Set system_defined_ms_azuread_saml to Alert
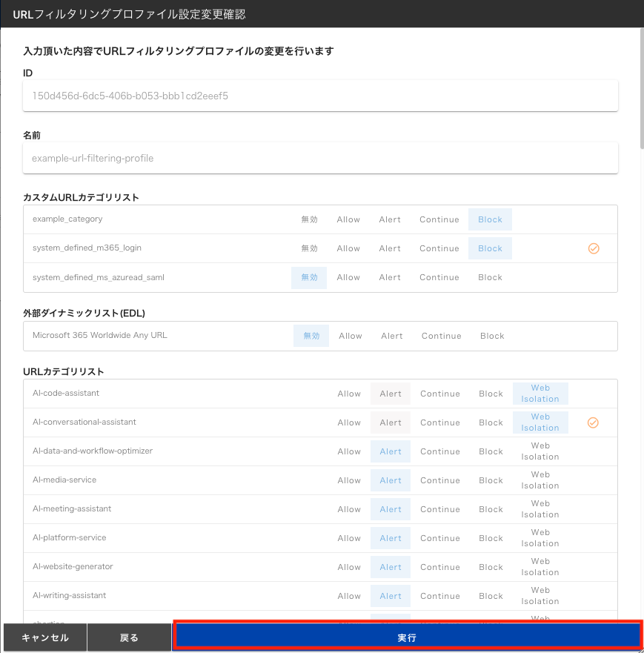Screen dimensions: 644x653 pyautogui.click(x=390, y=278)
